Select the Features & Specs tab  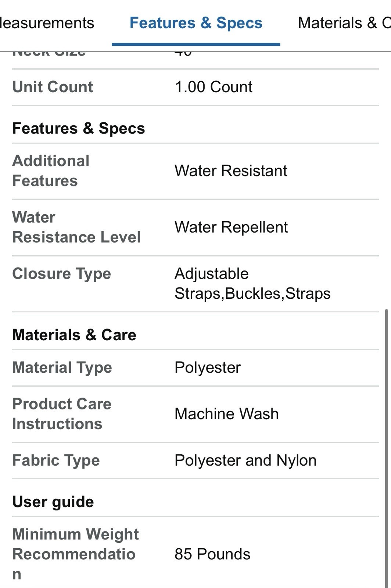(x=196, y=23)
